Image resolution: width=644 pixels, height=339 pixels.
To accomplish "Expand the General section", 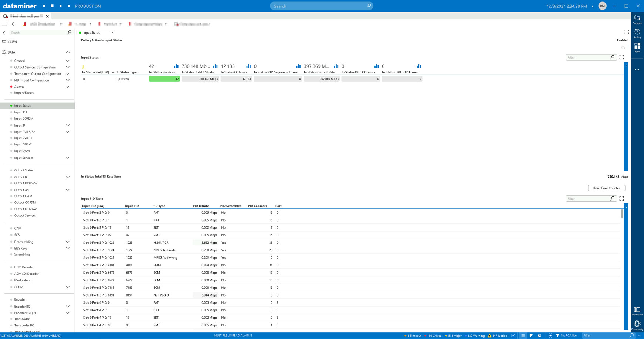I will click(x=68, y=61).
